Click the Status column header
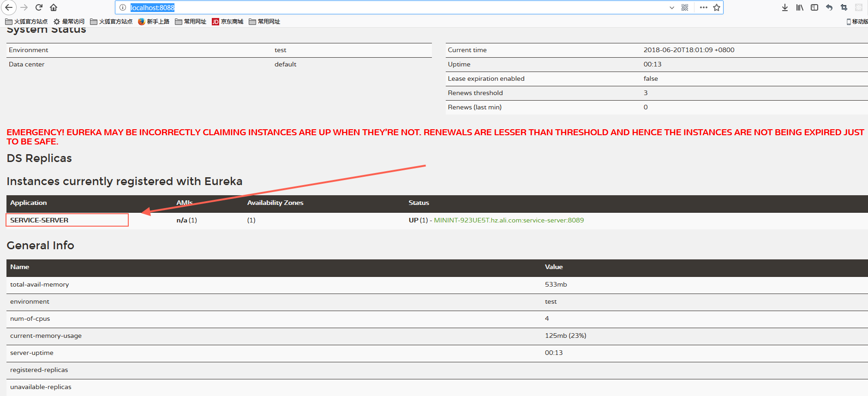The width and height of the screenshot is (868, 396). click(x=419, y=203)
